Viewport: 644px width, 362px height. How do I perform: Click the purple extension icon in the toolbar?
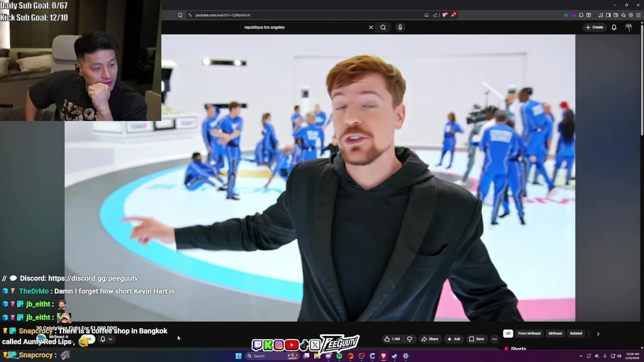pyautogui.click(x=574, y=15)
